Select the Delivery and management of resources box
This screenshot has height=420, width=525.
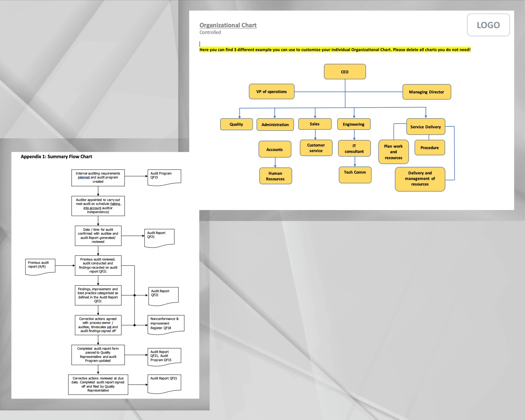(x=420, y=178)
